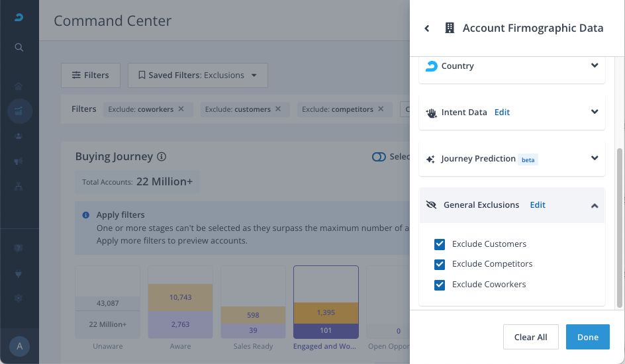Collapse the General Exclusions section

(x=594, y=206)
